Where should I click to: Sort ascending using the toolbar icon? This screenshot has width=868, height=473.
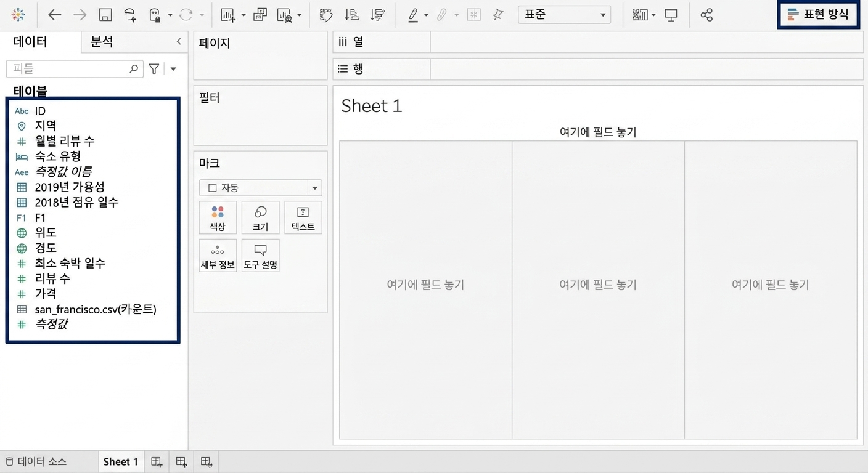click(351, 15)
